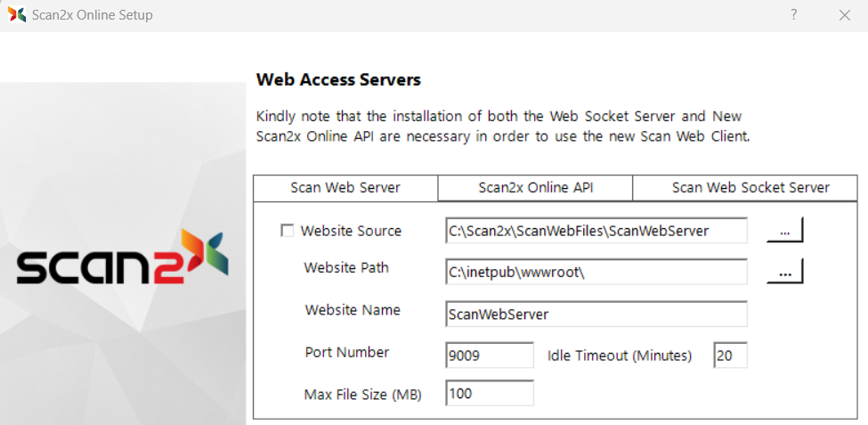Click the Idle Timeout (Minutes) label
Viewport: 868px width, 425px height.
[x=619, y=356]
